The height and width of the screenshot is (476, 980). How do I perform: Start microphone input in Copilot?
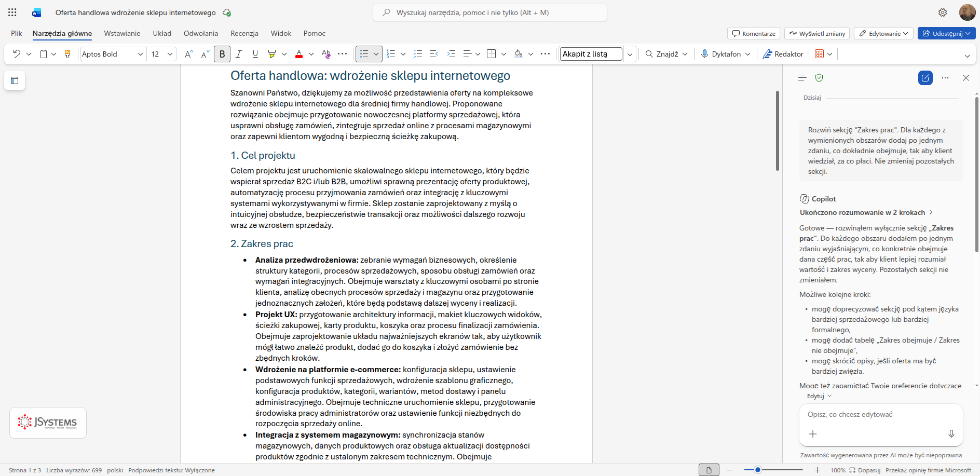(x=951, y=434)
